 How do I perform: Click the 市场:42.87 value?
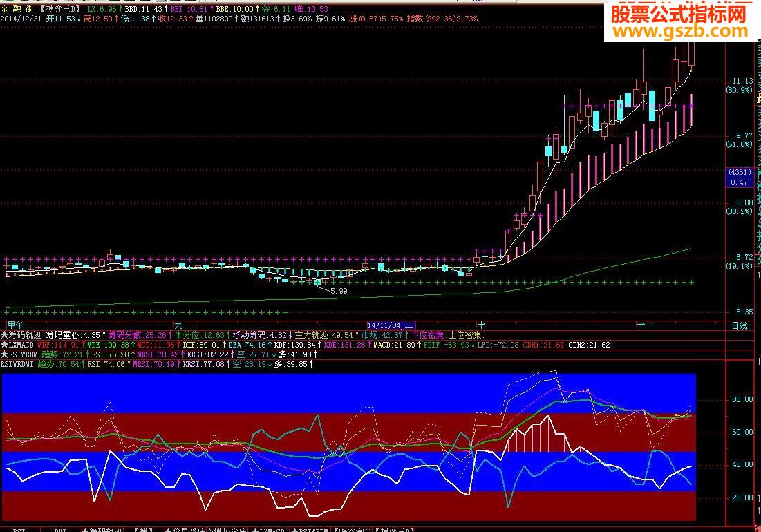[382, 335]
